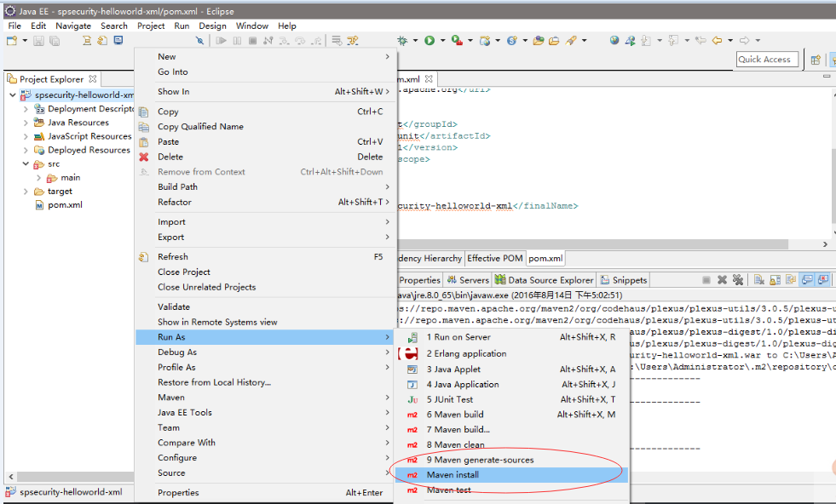Click the Clear Console icon
836x504 pixels.
pyautogui.click(x=759, y=280)
